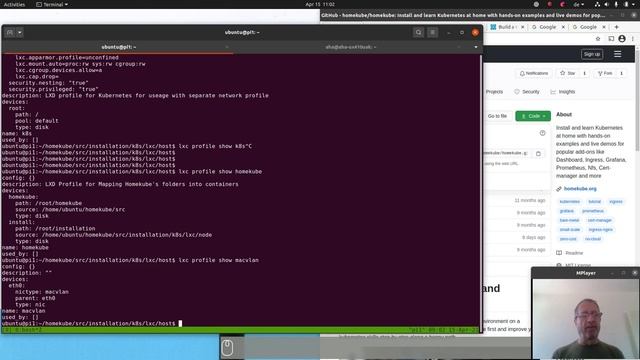The image size is (640, 360).
Task: Click the browser side panel icon
Action: click(x=611, y=39)
